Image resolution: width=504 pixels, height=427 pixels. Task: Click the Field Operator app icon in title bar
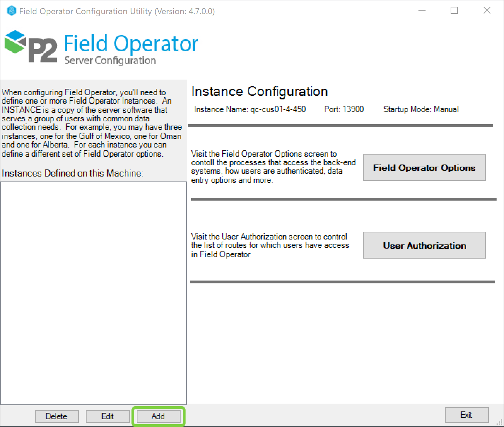[11, 11]
